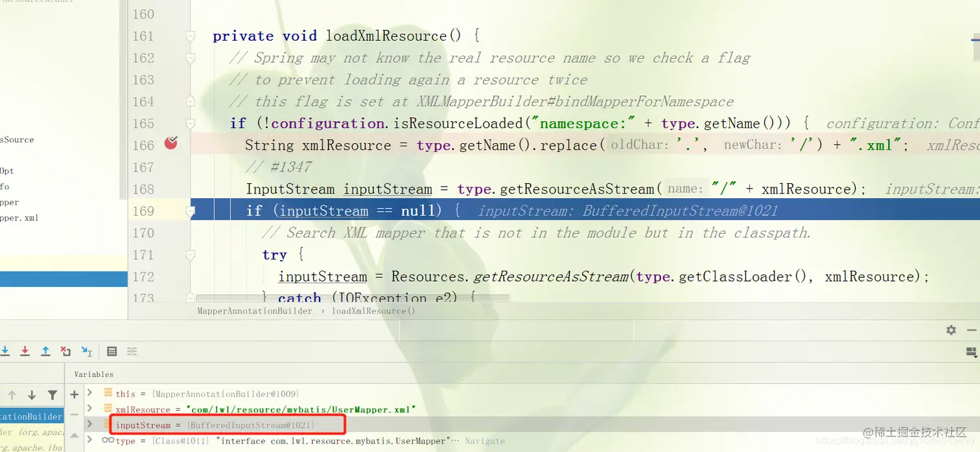Expand the inputStream variable node
This screenshot has height=452, width=980.
(x=91, y=425)
